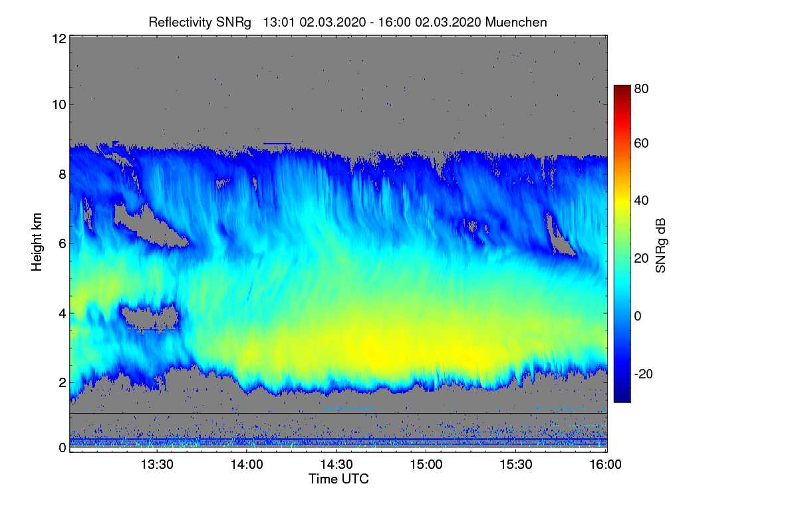The width and height of the screenshot is (798, 532).
Task: Click the -20 colorbar tick label
Action: 643,374
